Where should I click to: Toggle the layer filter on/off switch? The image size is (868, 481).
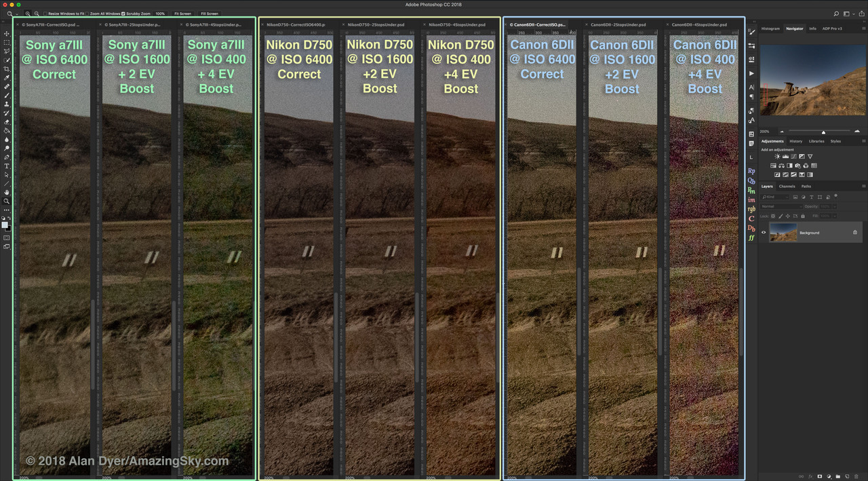[x=835, y=195]
